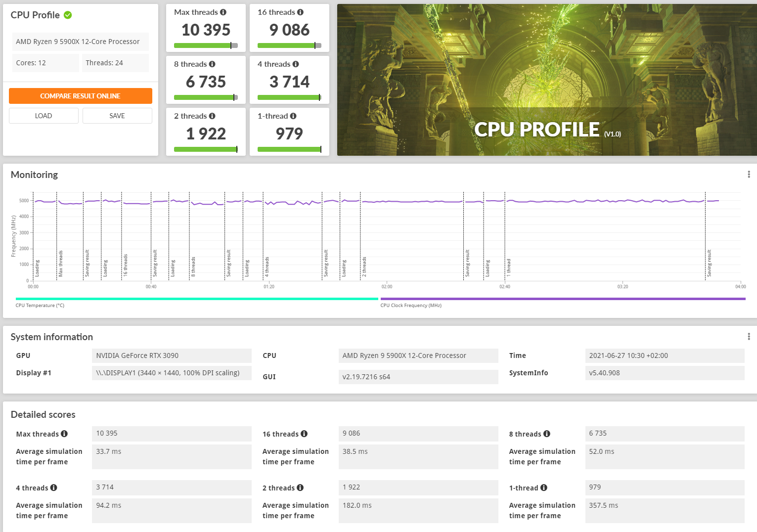Screen dimensions: 757x532
Task: Select the AMD Ryzen 9 5900X processor field
Action: (x=80, y=42)
